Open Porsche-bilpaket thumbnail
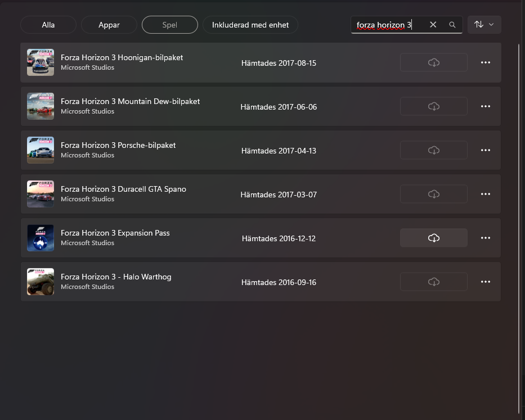 coord(41,150)
